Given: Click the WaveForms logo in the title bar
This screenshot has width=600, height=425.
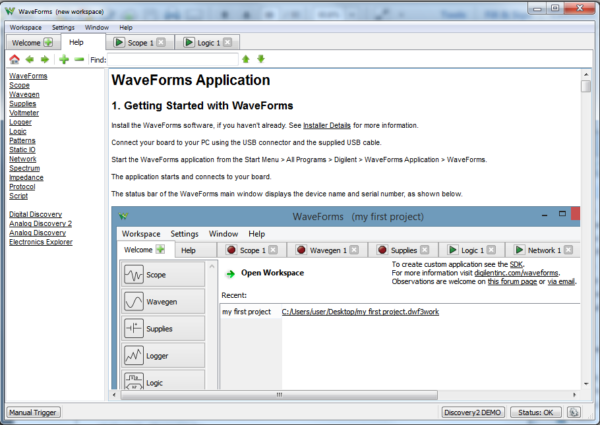Looking at the screenshot, I should coord(10,11).
